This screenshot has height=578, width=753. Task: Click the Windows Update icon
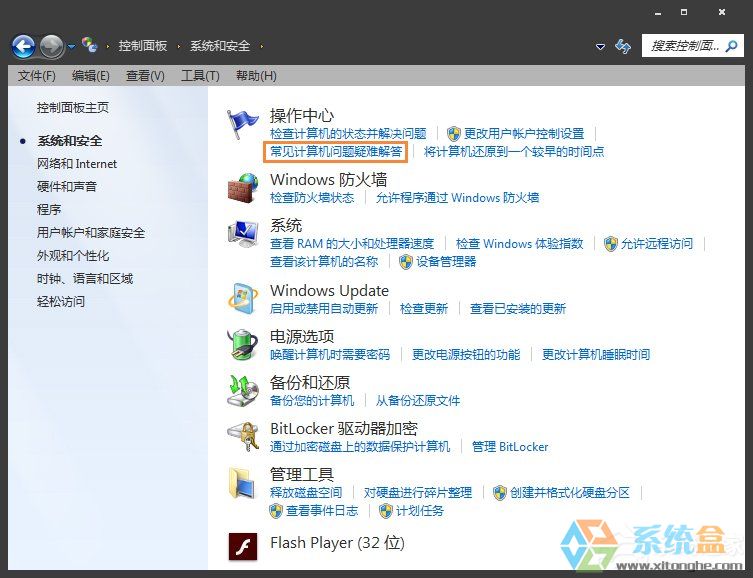(243, 299)
